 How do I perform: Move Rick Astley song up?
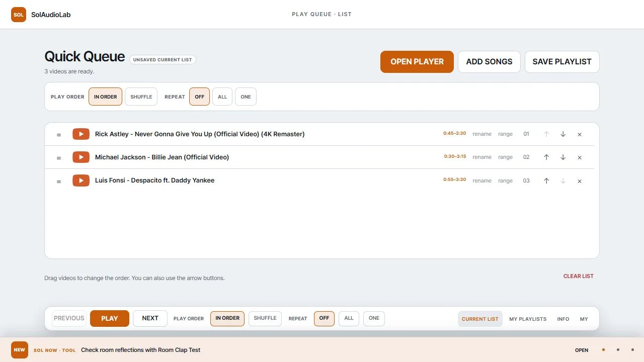coord(546,134)
